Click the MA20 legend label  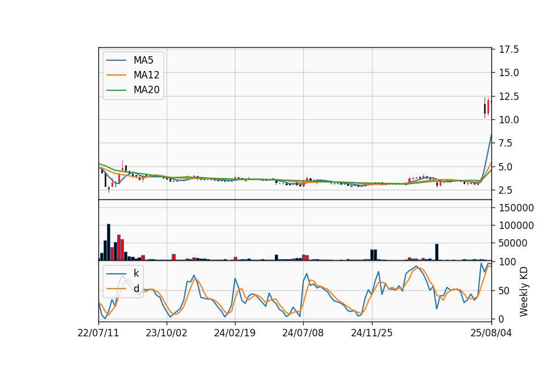tap(146, 90)
